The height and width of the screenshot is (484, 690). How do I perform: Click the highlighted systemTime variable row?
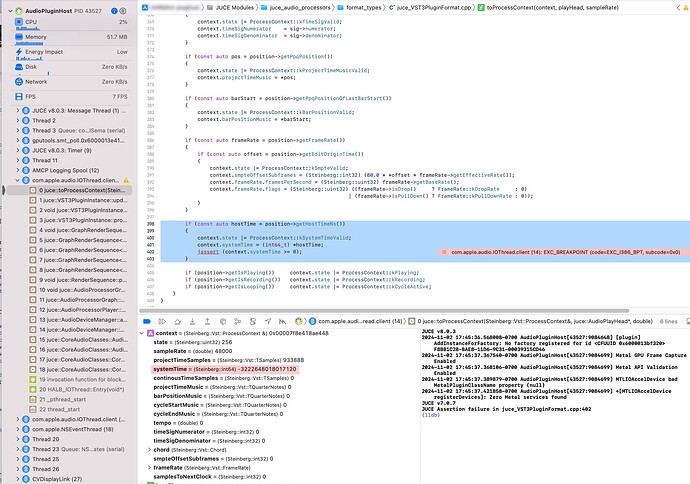pos(224,369)
